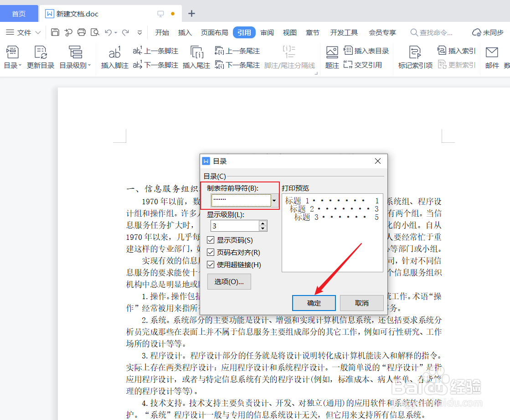Image resolution: width=510 pixels, height=420 pixels.
Task: Disable the 使用超链接(H) checkbox
Action: click(x=211, y=264)
